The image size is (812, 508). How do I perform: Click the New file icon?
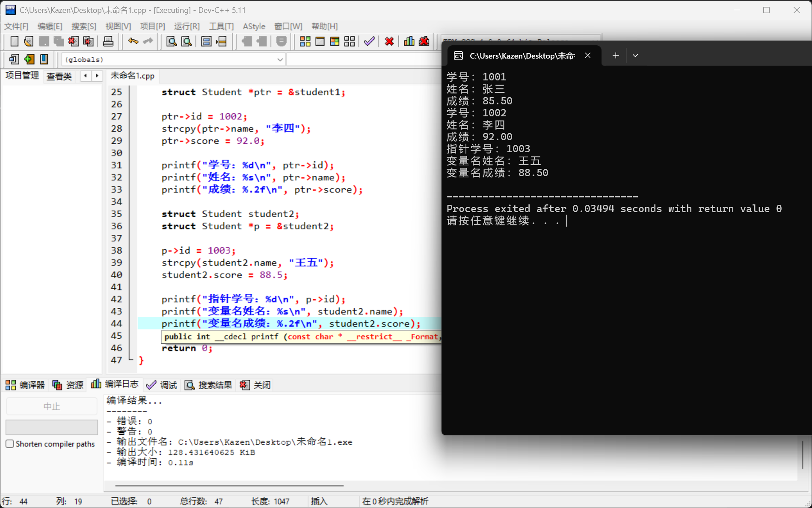coord(14,41)
